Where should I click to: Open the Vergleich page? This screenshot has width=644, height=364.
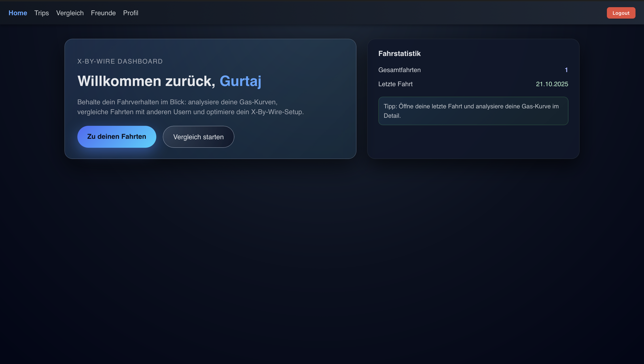(70, 13)
